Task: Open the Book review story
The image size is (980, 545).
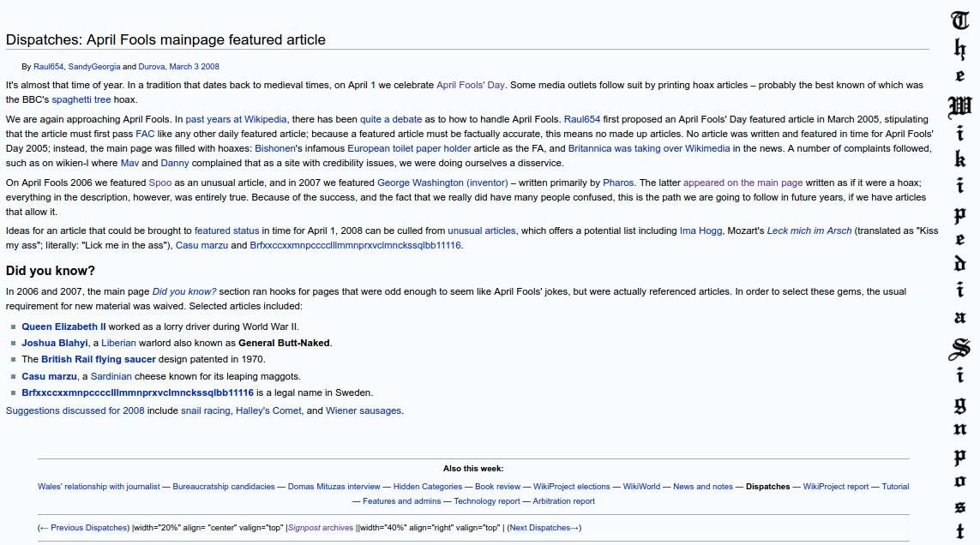Action: (497, 486)
